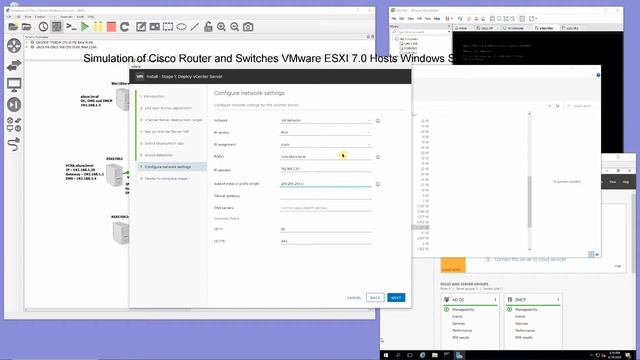Image resolution: width=640 pixels, height=360 pixels.
Task: Expand the second server in GNS3 servers summary
Action: 27,47
